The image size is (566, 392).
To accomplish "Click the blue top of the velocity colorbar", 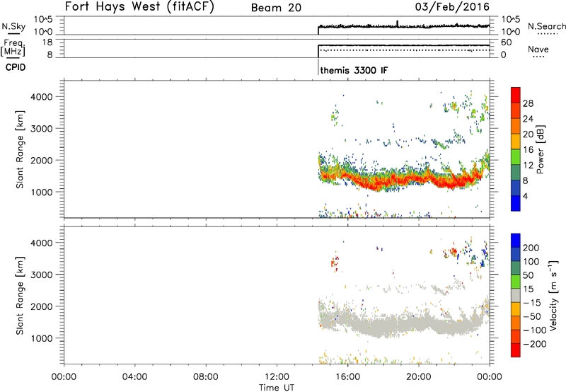I will (516, 241).
